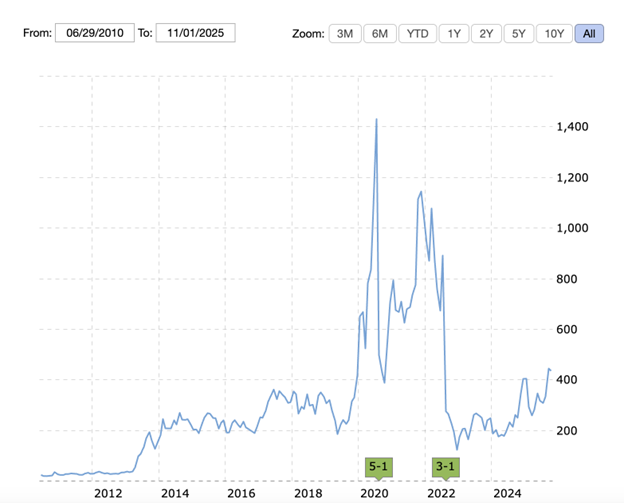The image size is (624, 503).
Task: Select the 10Y zoom range
Action: click(x=553, y=33)
